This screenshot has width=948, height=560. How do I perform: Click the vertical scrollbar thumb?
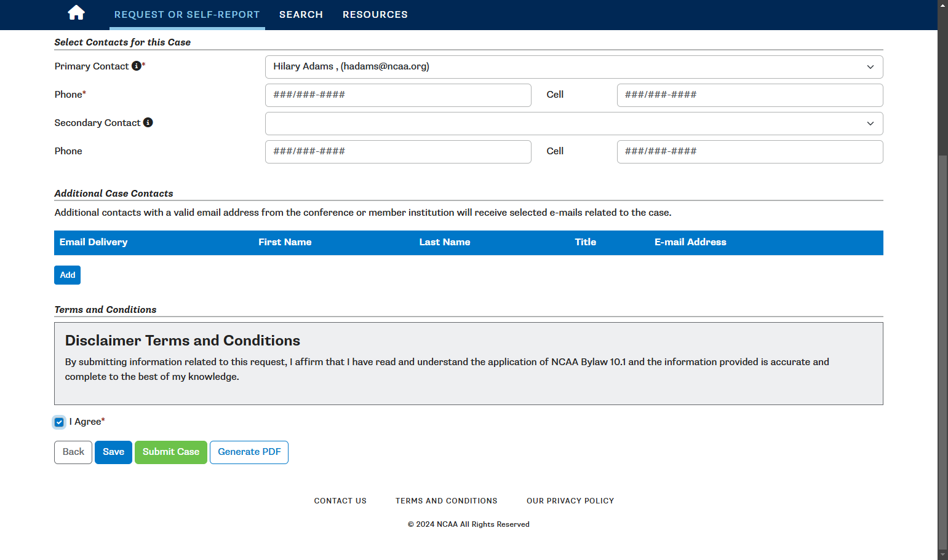coord(942,352)
